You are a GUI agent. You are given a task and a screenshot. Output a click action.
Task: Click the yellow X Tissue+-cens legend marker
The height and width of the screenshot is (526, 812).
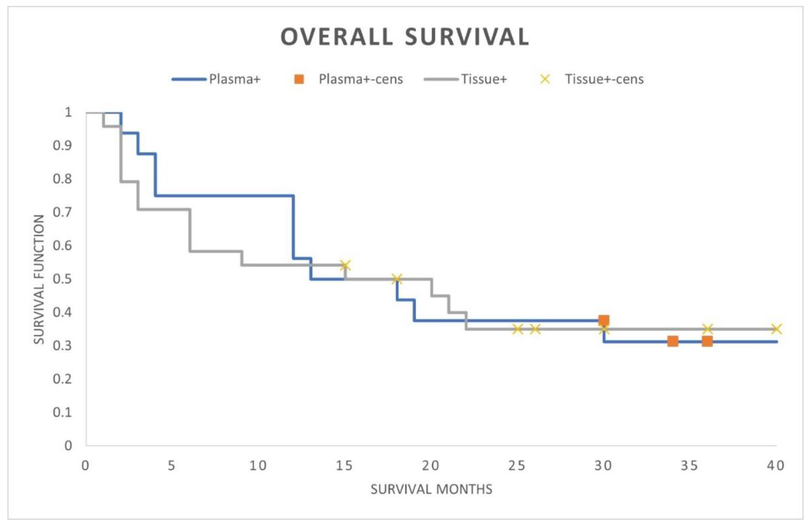[545, 79]
